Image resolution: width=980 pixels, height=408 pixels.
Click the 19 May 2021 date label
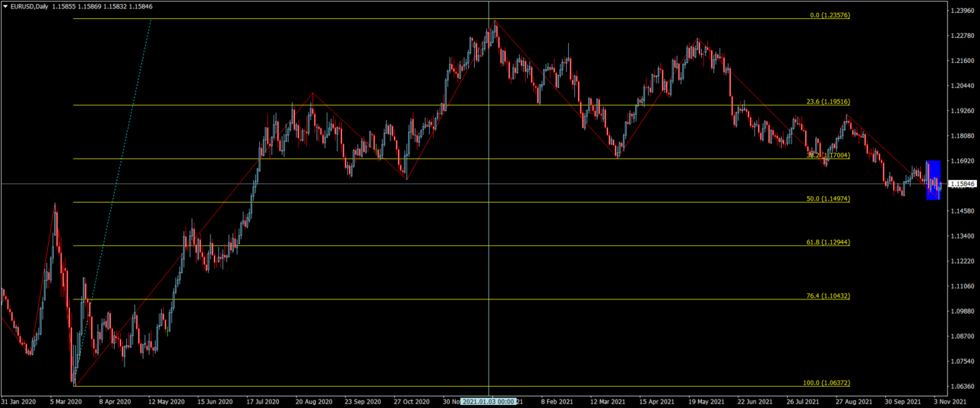(x=707, y=401)
